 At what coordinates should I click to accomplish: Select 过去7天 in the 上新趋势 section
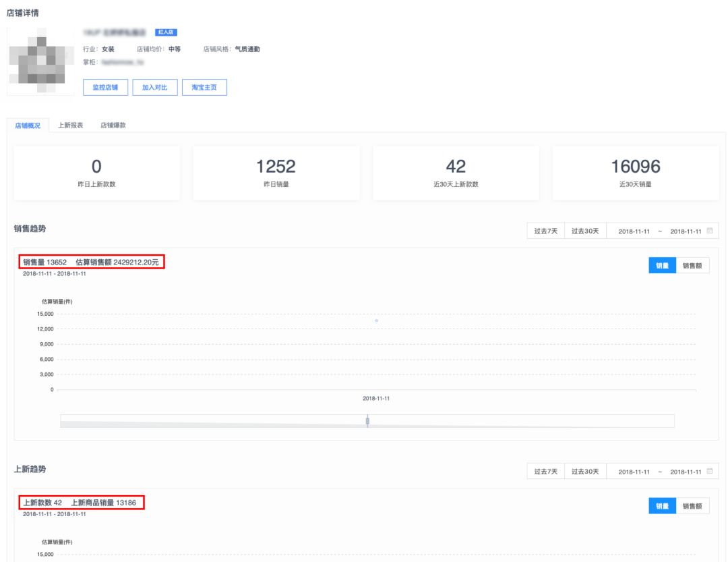click(545, 472)
